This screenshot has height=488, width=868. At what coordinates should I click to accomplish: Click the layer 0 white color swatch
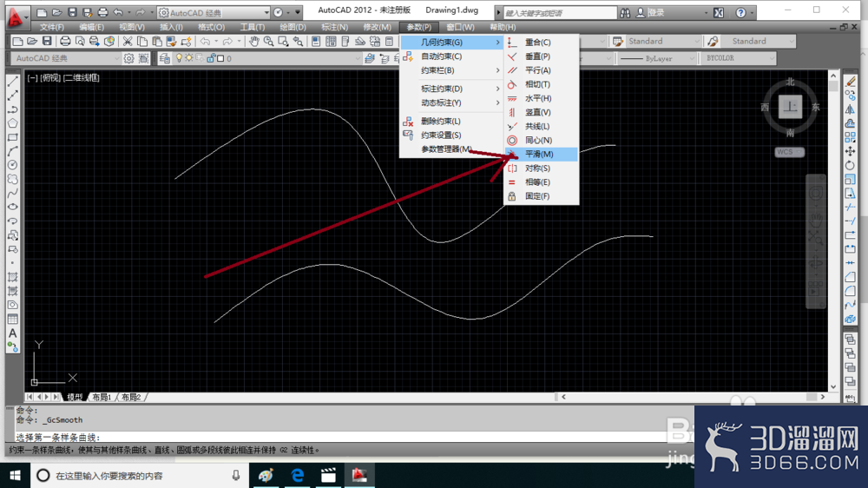[x=220, y=58]
